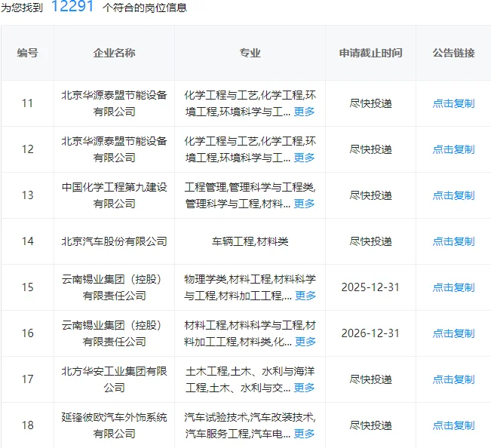Expand 更多 majors in row 11

304,112
